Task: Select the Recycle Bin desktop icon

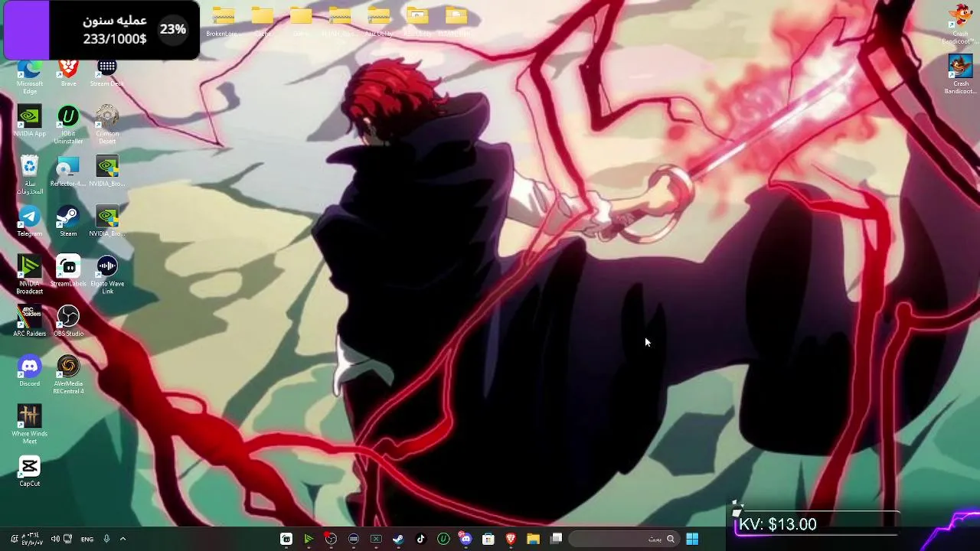Action: click(x=29, y=175)
